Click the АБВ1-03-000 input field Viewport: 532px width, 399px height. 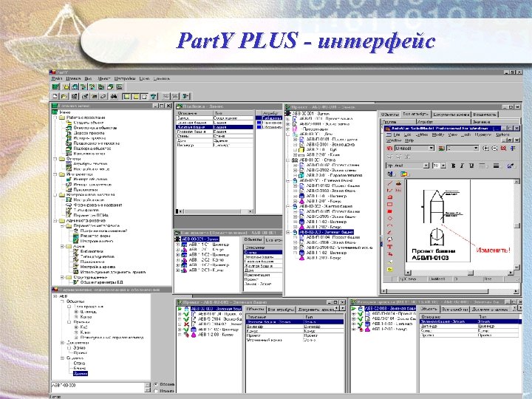(x=98, y=387)
